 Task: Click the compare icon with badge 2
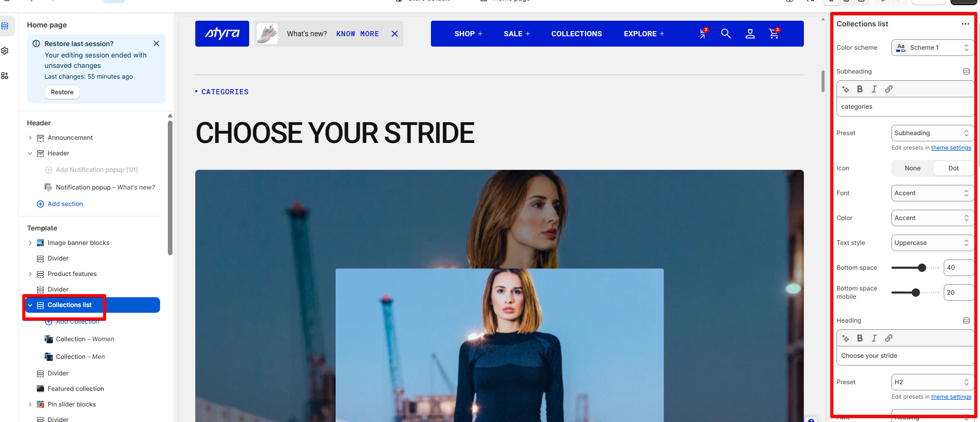(x=703, y=34)
